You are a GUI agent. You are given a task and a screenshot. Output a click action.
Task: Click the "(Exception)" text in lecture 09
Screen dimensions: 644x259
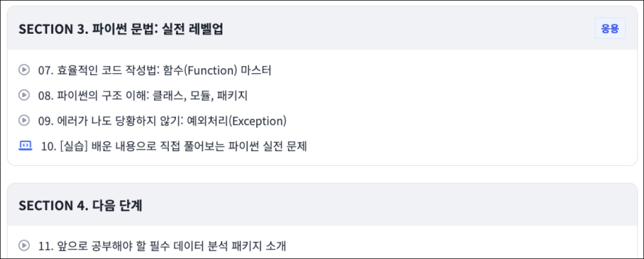[x=257, y=121]
